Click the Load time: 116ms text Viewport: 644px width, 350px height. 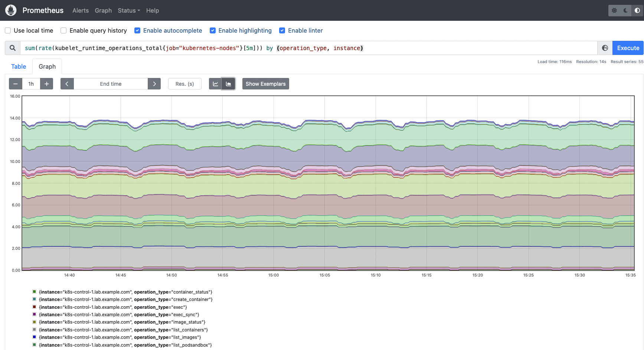[x=555, y=62]
